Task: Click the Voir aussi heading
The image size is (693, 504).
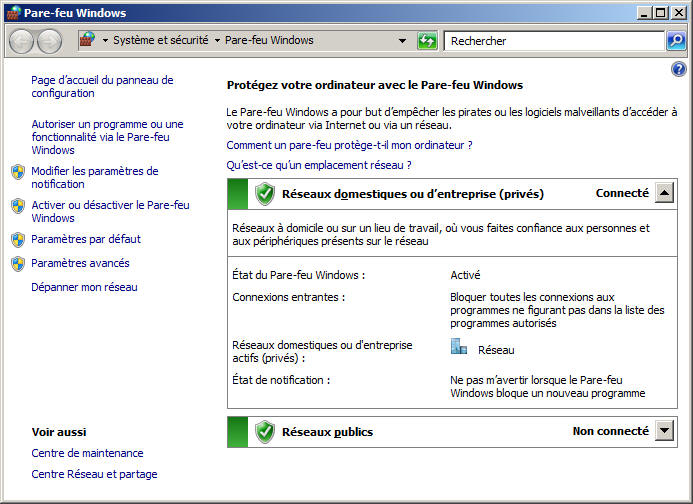Action: coord(59,432)
